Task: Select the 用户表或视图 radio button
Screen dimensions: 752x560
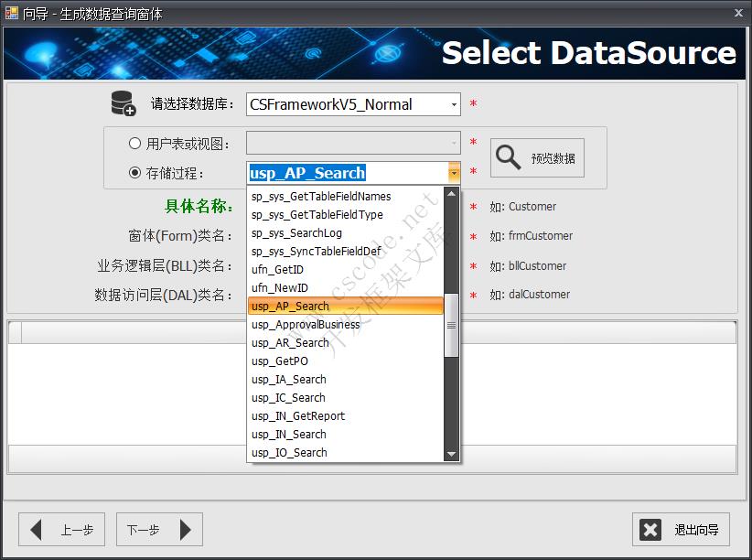Action: pos(135,144)
